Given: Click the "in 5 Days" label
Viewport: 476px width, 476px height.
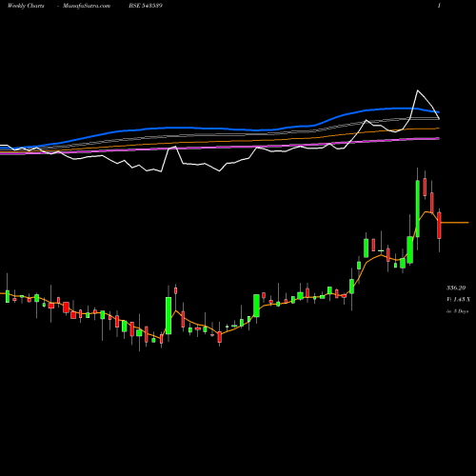Looking at the screenshot, I should pyautogui.click(x=457, y=311).
